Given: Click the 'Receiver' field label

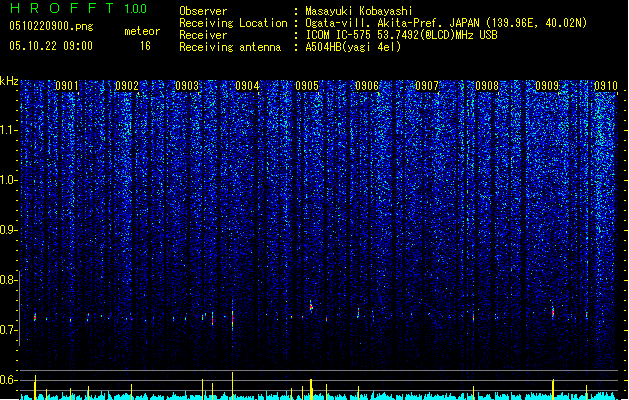Looking at the screenshot, I should 203,35.
